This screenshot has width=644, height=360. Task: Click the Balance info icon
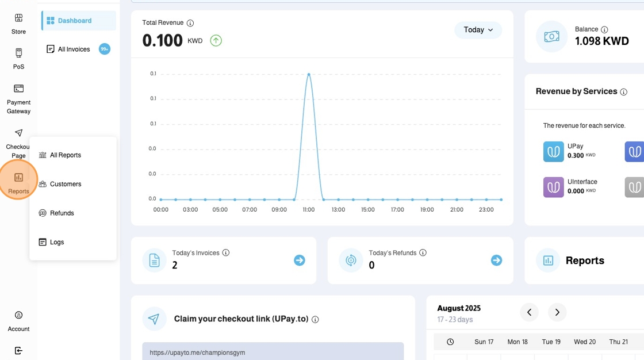coord(604,29)
